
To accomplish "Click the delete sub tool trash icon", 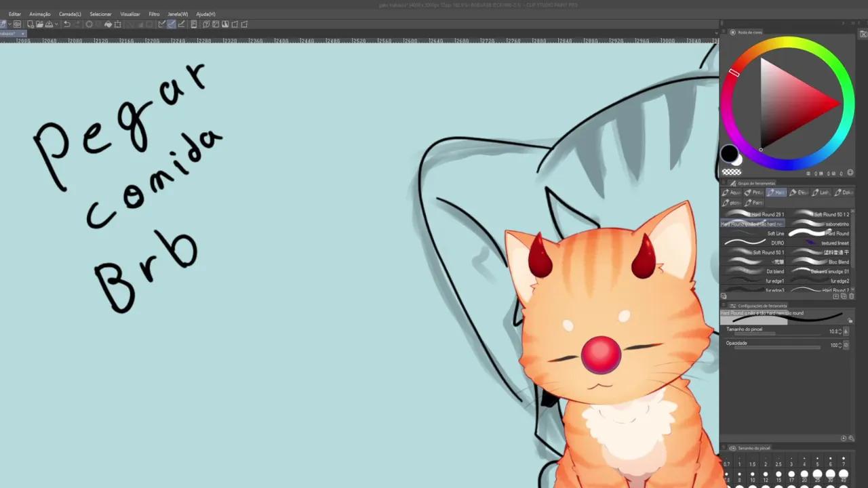I will (x=852, y=296).
